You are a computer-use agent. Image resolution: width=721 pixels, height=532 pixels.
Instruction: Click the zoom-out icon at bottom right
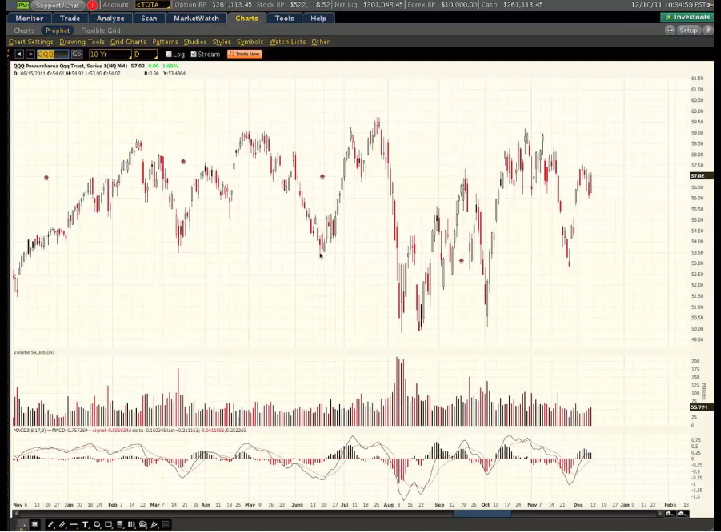pos(669,514)
